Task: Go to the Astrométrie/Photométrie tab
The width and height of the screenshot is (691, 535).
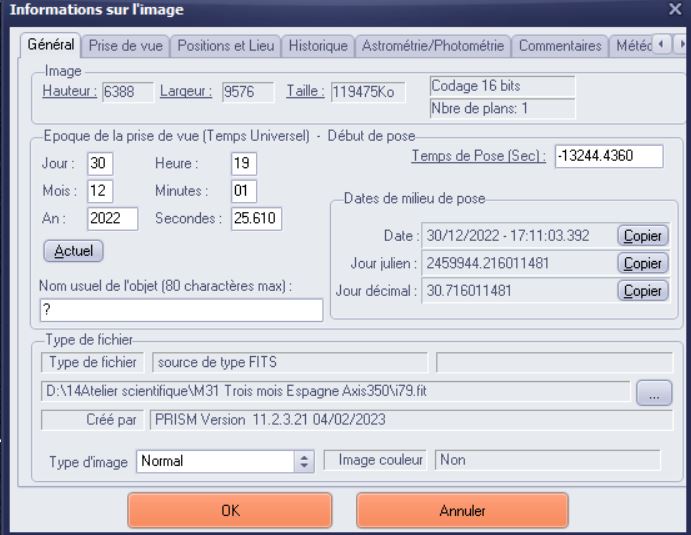Action: (432, 46)
